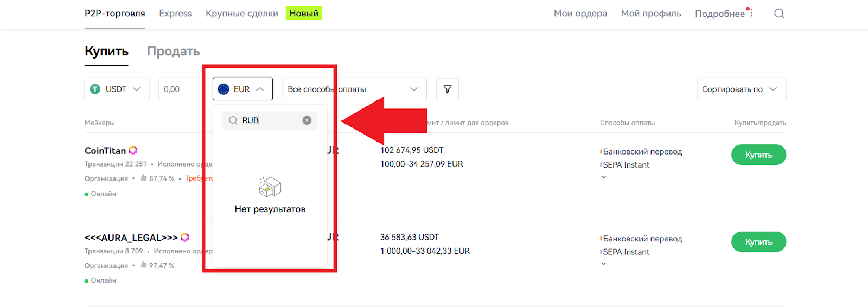Click Банковский перевод in CoinTitan row
The image size is (868, 307).
tap(643, 151)
